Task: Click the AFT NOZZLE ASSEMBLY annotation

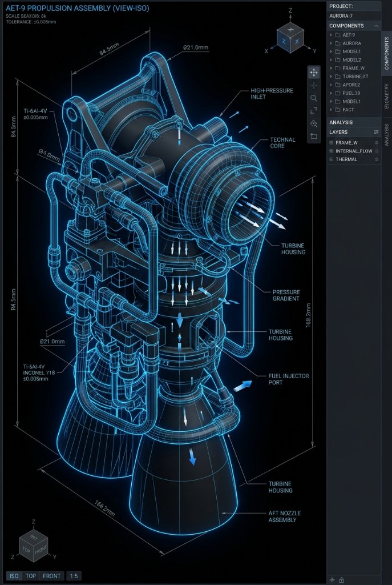Action: point(285,516)
